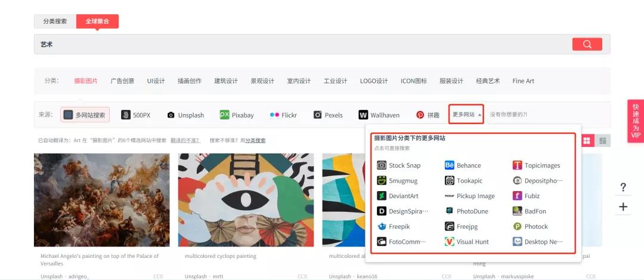Click the Topicimages T icon
The width and height of the screenshot is (644, 280).
pos(518,165)
